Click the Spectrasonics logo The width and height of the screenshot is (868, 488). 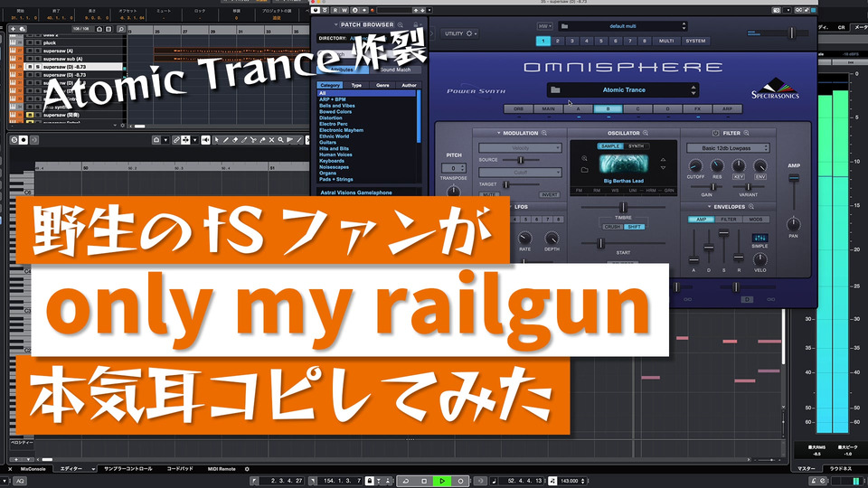[775, 89]
